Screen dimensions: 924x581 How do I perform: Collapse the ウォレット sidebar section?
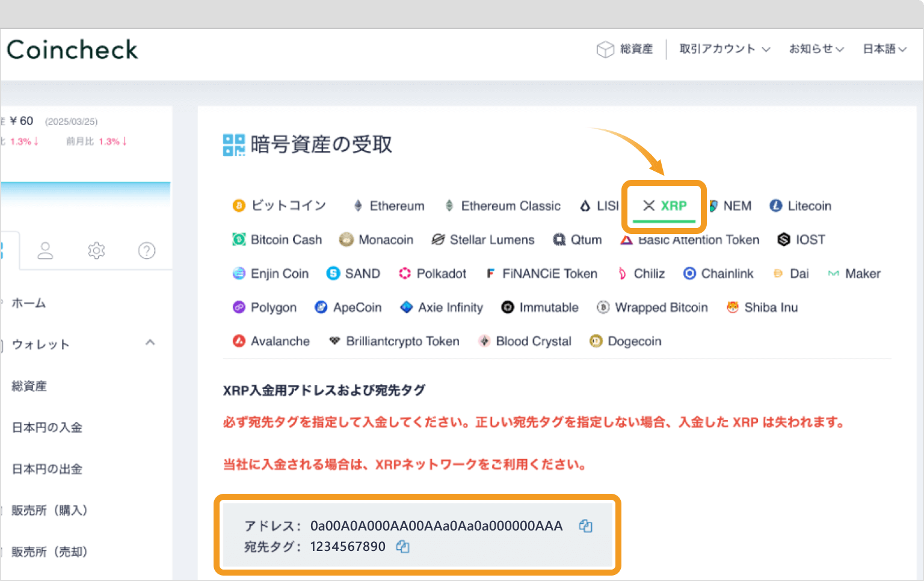pos(150,343)
